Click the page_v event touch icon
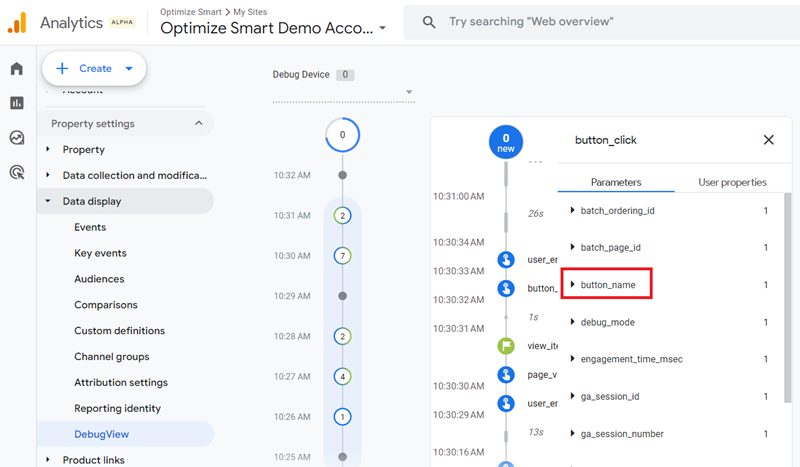Screen dimensions: 800x467 click(x=506, y=375)
